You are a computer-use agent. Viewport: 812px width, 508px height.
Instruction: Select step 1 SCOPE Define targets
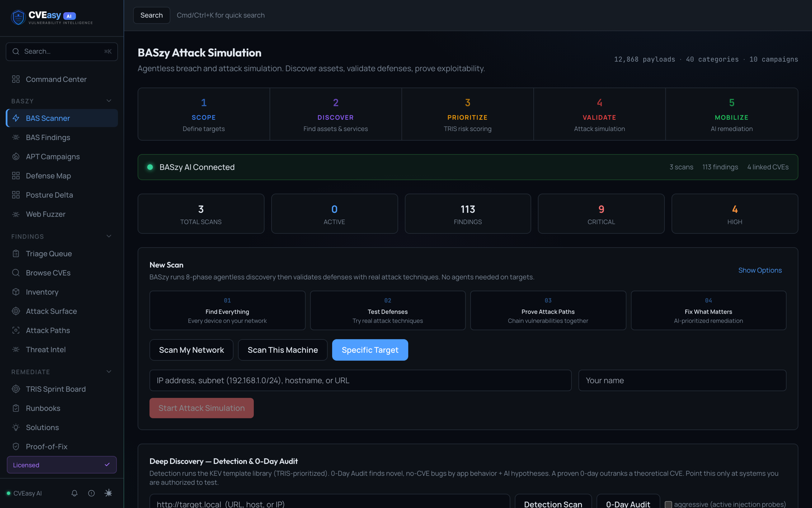coord(204,114)
